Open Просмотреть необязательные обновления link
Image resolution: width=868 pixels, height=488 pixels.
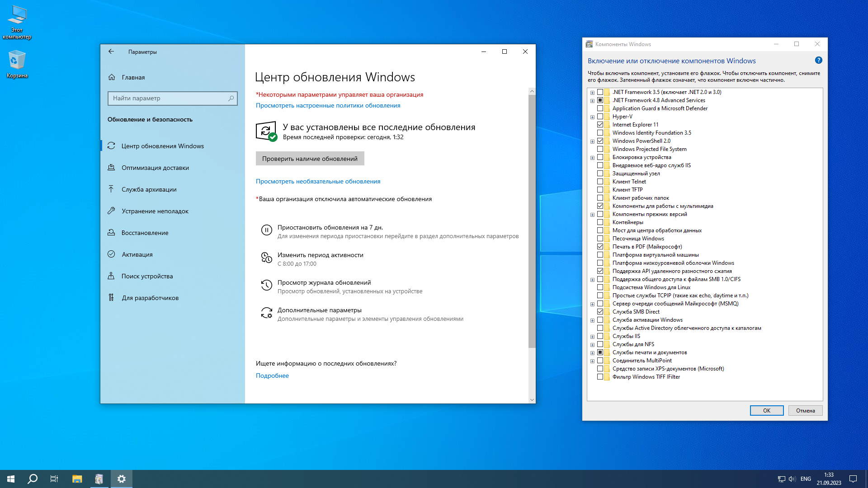(x=318, y=181)
